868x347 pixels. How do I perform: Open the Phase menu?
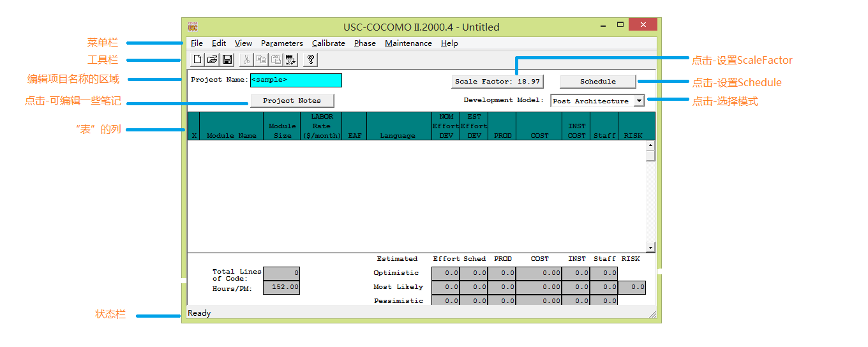(365, 43)
